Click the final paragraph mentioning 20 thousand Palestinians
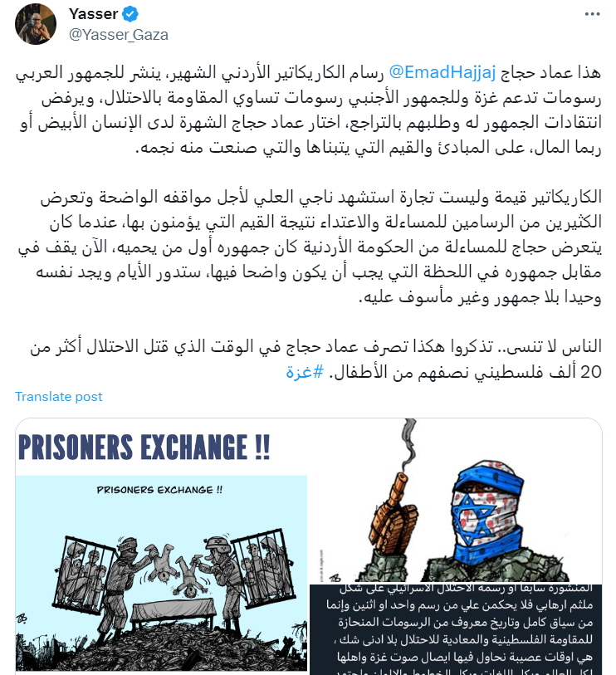Screen dimensions: 616x675 pyautogui.click(x=315, y=359)
